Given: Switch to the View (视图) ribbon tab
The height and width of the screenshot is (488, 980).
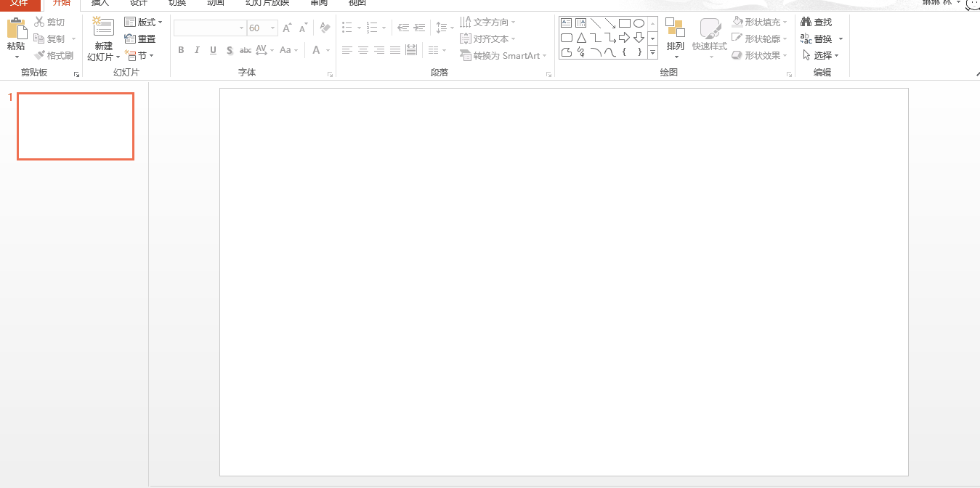Looking at the screenshot, I should tap(357, 3).
